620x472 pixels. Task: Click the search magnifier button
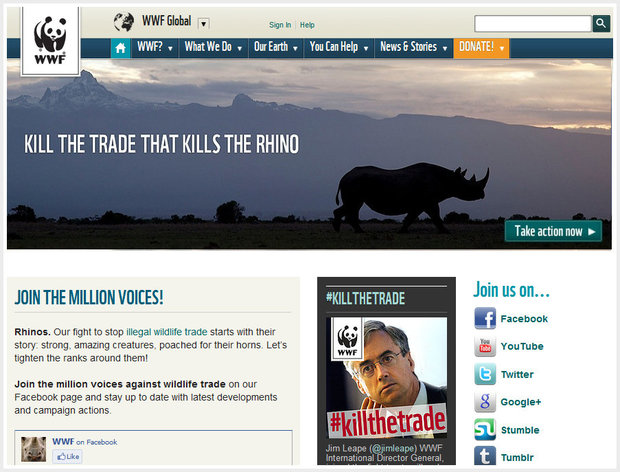pyautogui.click(x=601, y=24)
